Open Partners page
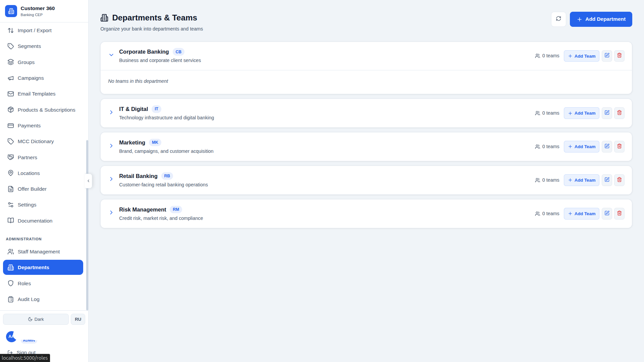Image resolution: width=644 pixels, height=362 pixels. pyautogui.click(x=43, y=158)
